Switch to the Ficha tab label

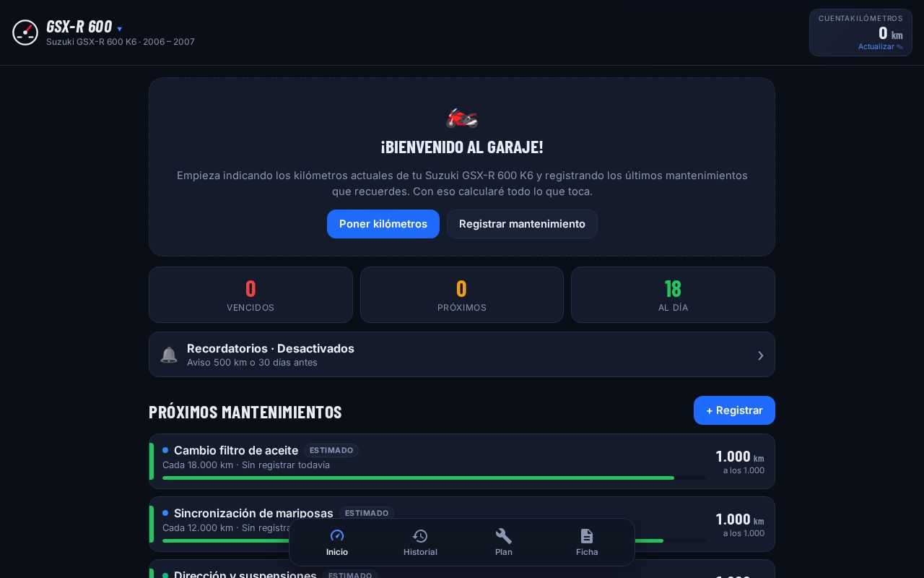pos(587,552)
